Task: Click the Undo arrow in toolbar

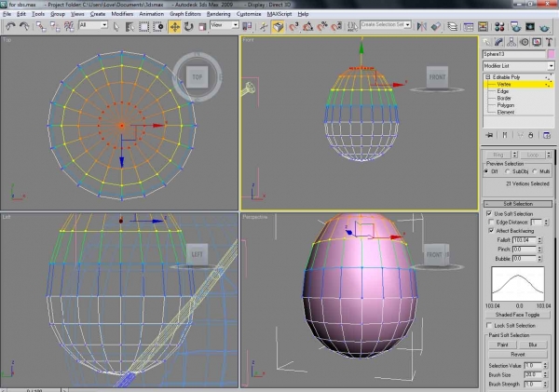Action: 10,26
